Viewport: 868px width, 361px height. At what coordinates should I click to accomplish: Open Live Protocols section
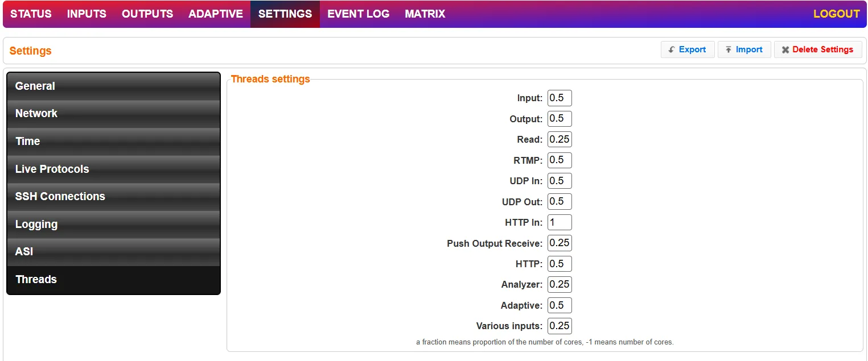pos(113,169)
